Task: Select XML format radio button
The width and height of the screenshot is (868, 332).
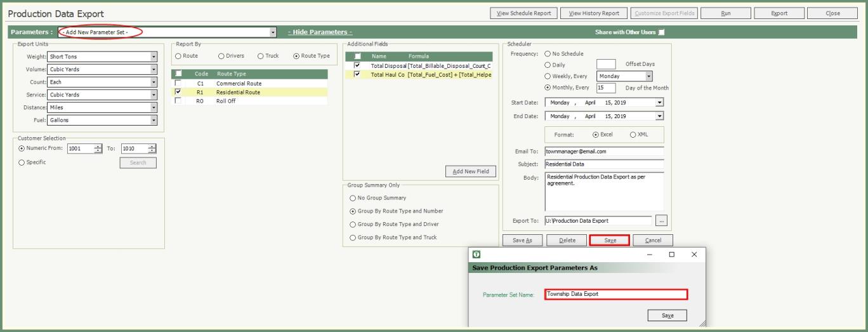Action: pyautogui.click(x=633, y=135)
